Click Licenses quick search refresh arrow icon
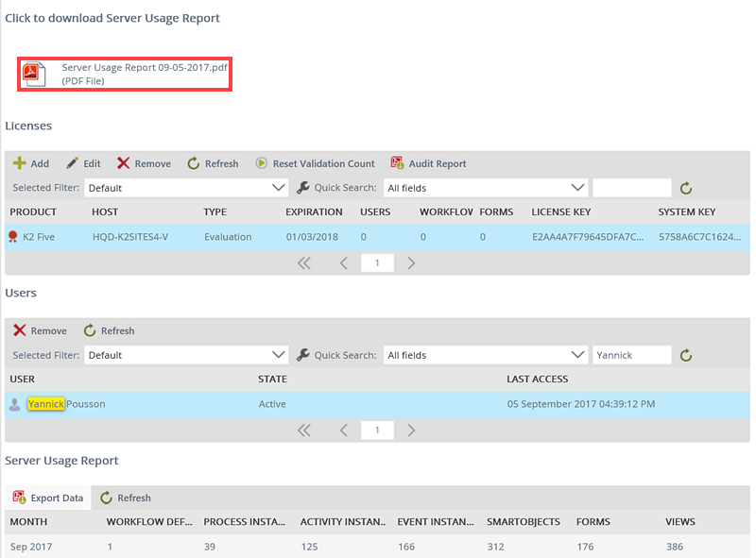 click(x=686, y=188)
